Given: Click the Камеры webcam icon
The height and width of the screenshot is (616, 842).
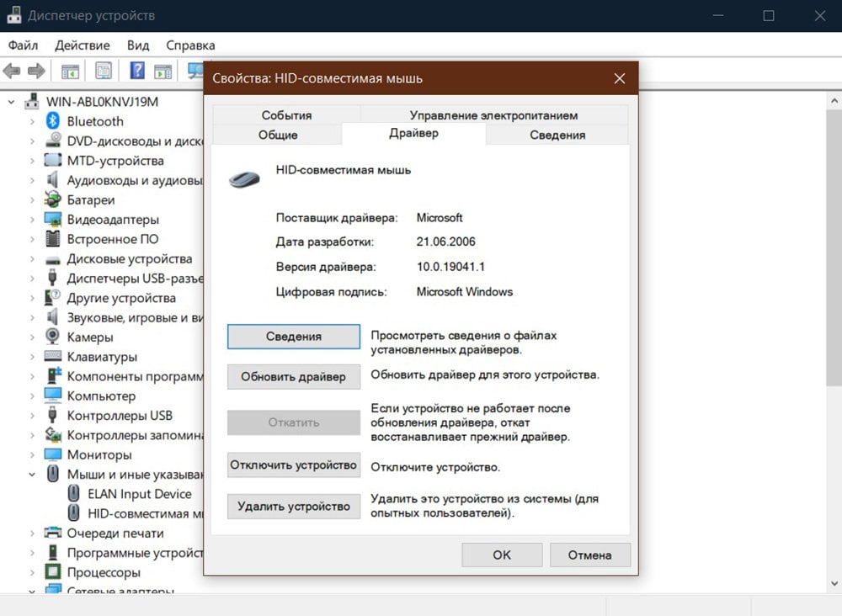Looking at the screenshot, I should [52, 337].
